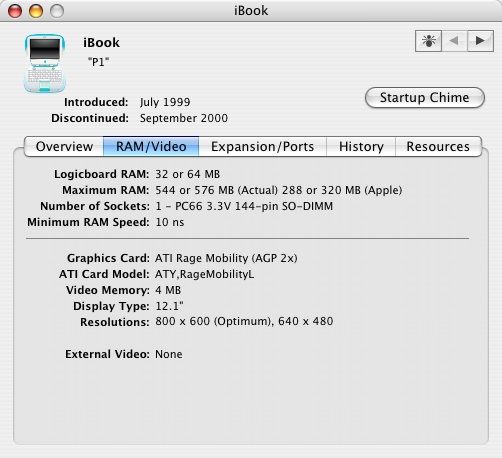Viewport: 502px width, 458px height.
Task: Click External Video value "None"
Action: pyautogui.click(x=169, y=354)
